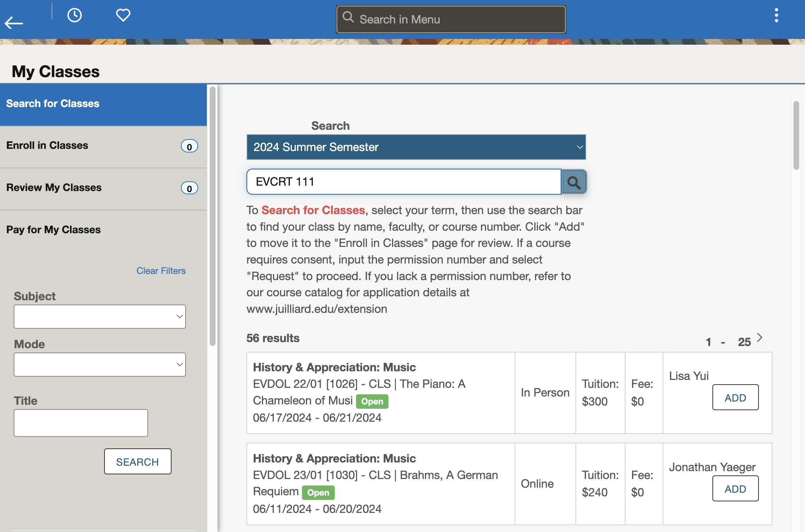Open the 2024 Summer Semester term dropdown

click(x=416, y=147)
